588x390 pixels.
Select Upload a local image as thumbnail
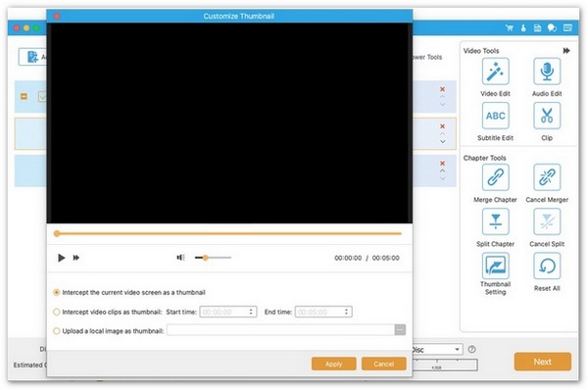click(x=56, y=331)
